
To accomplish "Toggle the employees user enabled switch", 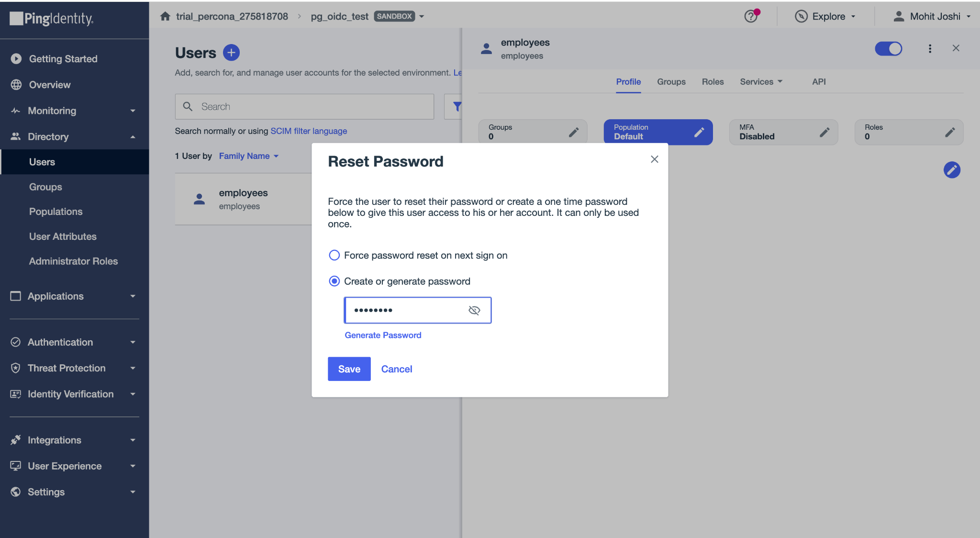I will [x=888, y=48].
